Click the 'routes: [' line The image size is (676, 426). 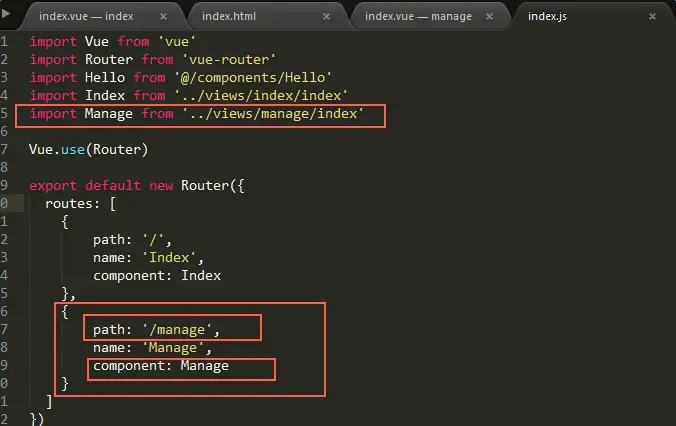[x=81, y=204]
